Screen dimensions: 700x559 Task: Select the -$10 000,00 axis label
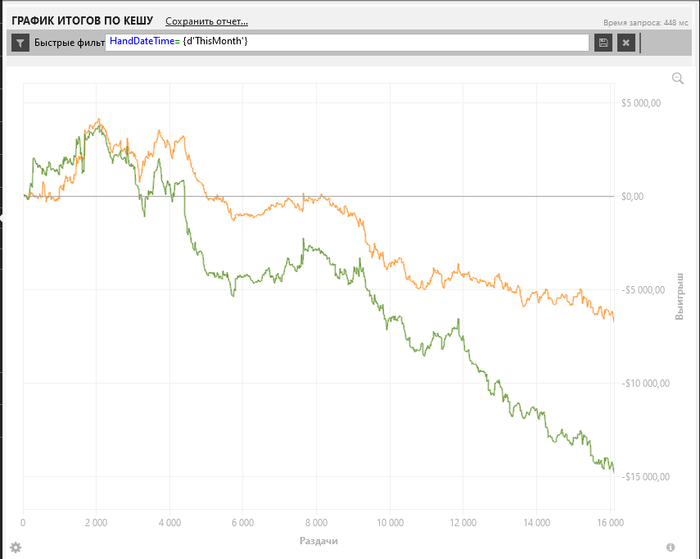[x=646, y=384]
